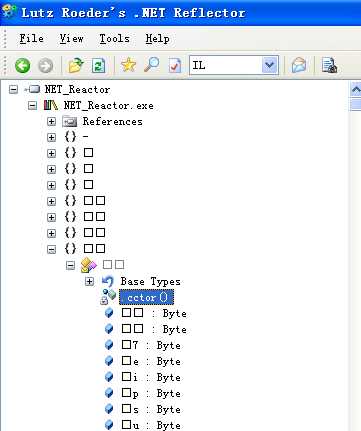This screenshot has height=431, width=361.
Task: Click the green Back arrow button
Action: (22, 65)
